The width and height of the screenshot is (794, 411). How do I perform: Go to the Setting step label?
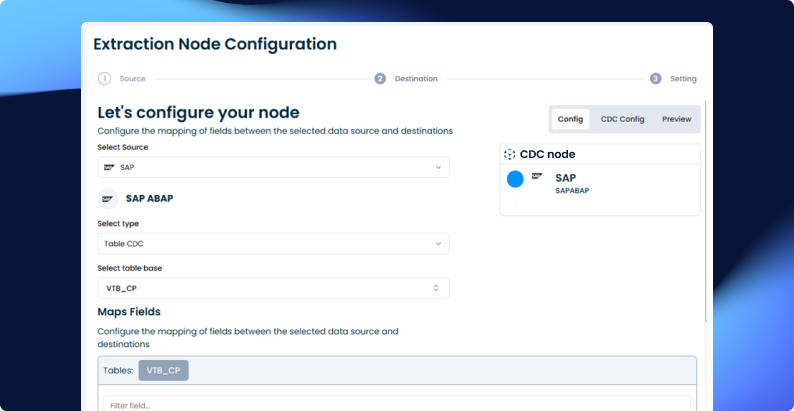coord(683,78)
